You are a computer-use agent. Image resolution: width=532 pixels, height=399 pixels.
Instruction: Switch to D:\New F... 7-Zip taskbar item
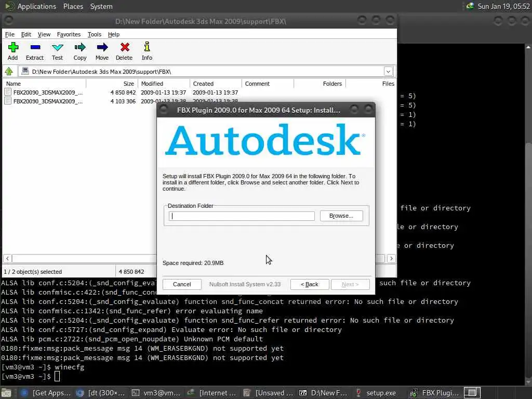tap(323, 393)
